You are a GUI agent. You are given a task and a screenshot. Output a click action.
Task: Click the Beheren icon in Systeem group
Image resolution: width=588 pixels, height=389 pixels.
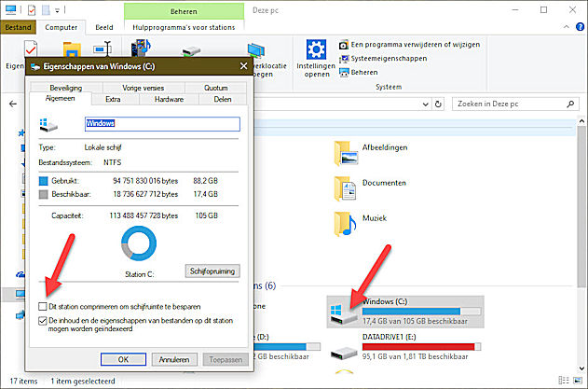click(x=344, y=70)
